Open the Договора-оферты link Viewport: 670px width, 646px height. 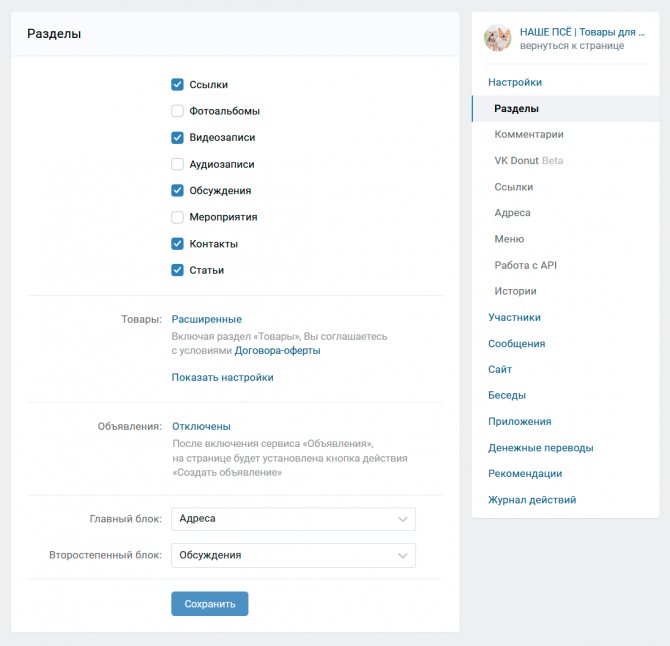pos(277,351)
